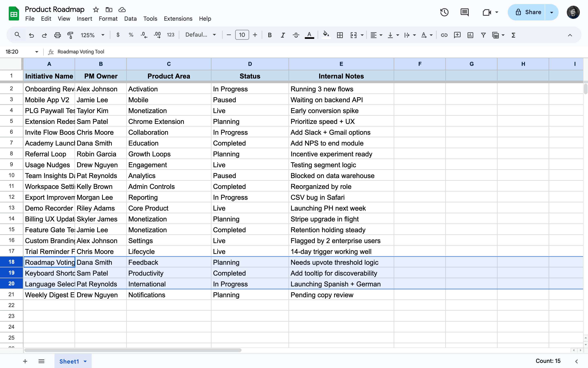The width and height of the screenshot is (588, 368).
Task: Open borders options
Action: pyautogui.click(x=340, y=35)
